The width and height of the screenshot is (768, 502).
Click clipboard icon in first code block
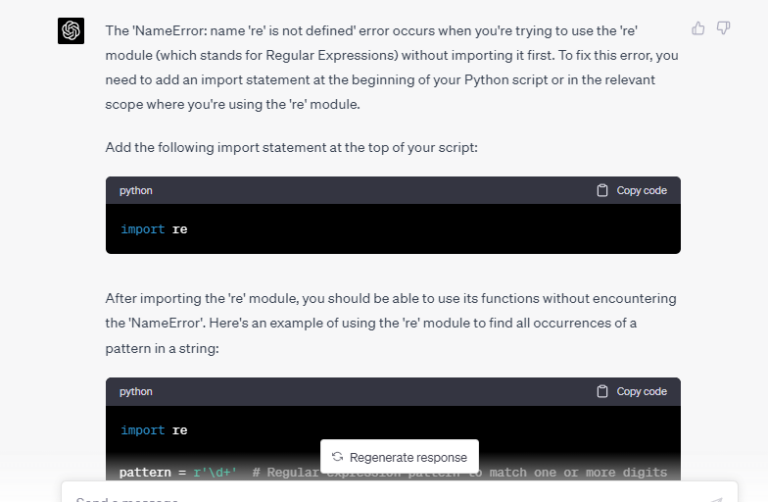point(602,190)
